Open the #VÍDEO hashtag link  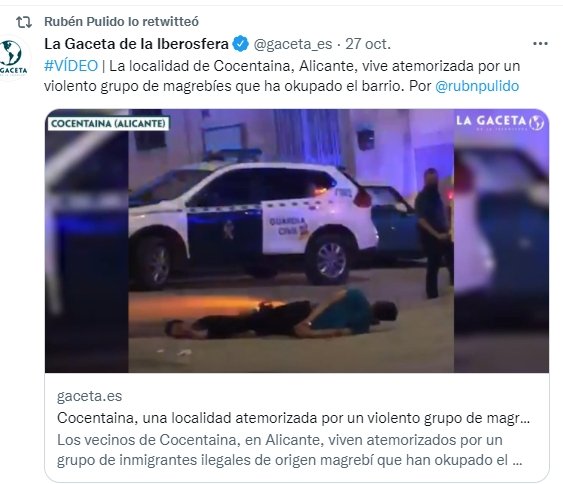pos(71,66)
